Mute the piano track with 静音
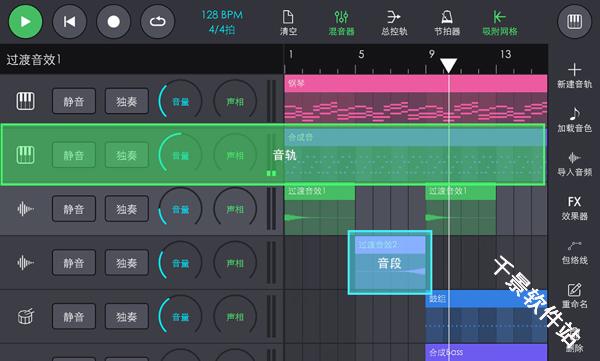600x361 pixels. click(74, 101)
